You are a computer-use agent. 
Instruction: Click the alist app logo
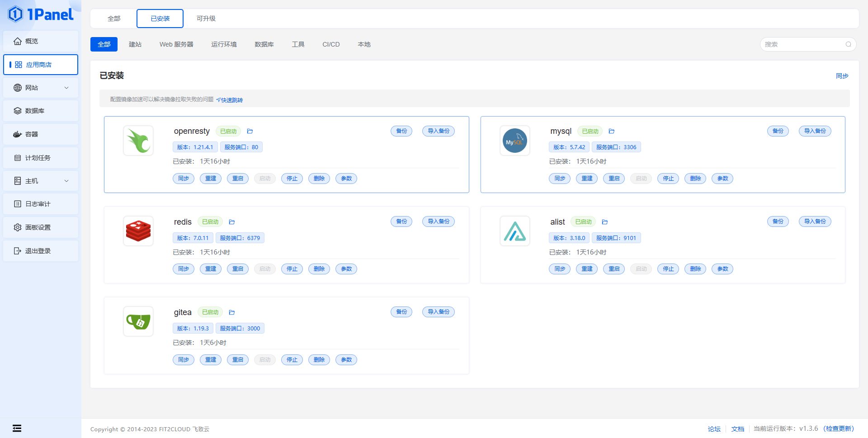point(515,231)
